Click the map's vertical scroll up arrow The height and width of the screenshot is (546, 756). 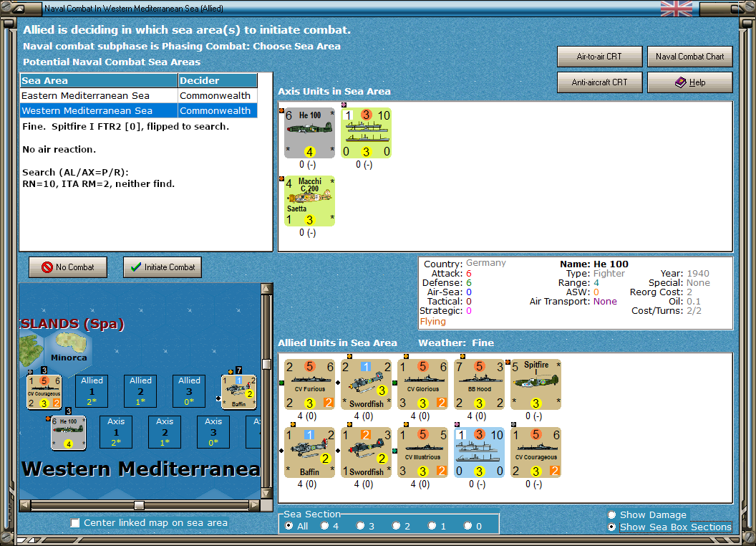[x=266, y=289]
